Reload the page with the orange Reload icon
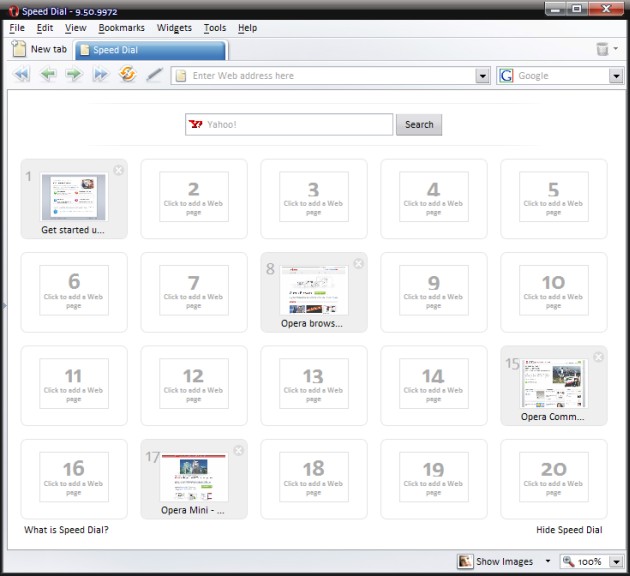This screenshot has width=630, height=576. tap(127, 74)
